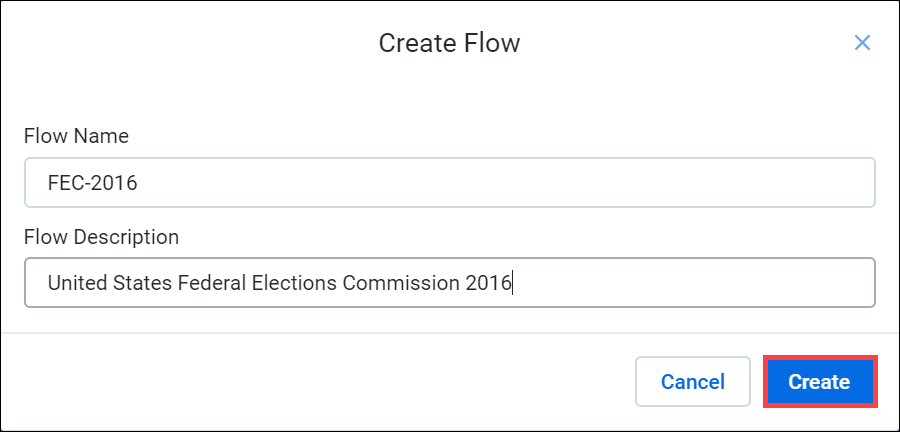Focus the Flow Description input field
This screenshot has width=900, height=432.
[450, 283]
